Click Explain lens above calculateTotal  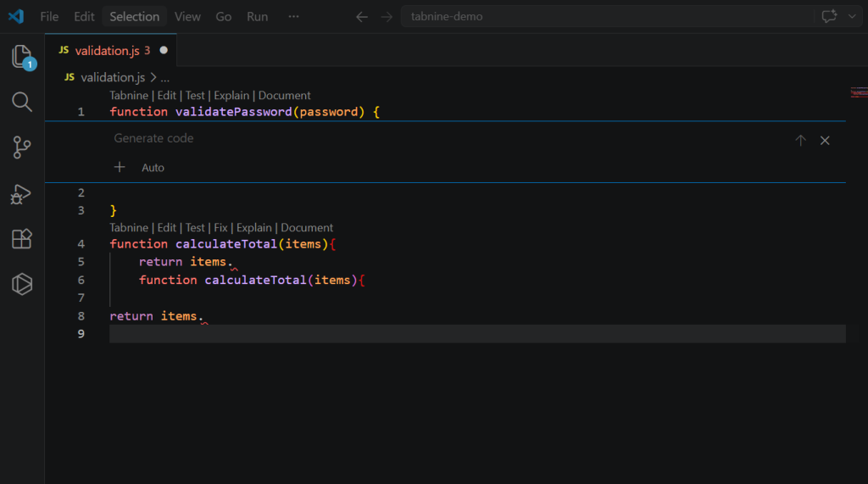click(x=254, y=228)
